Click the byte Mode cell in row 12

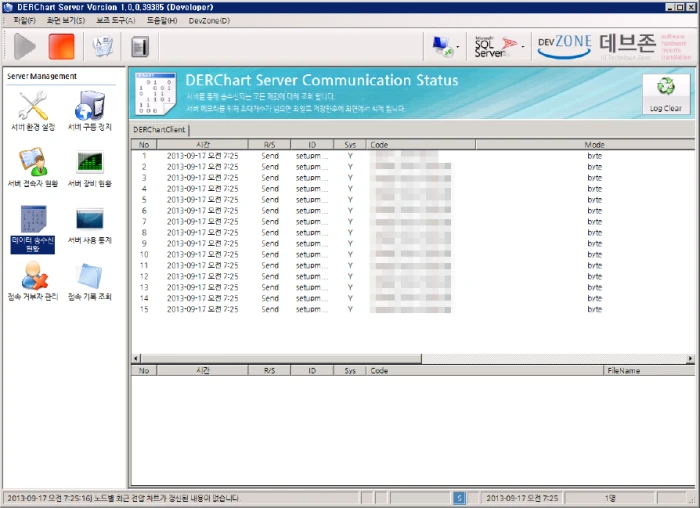pos(595,276)
